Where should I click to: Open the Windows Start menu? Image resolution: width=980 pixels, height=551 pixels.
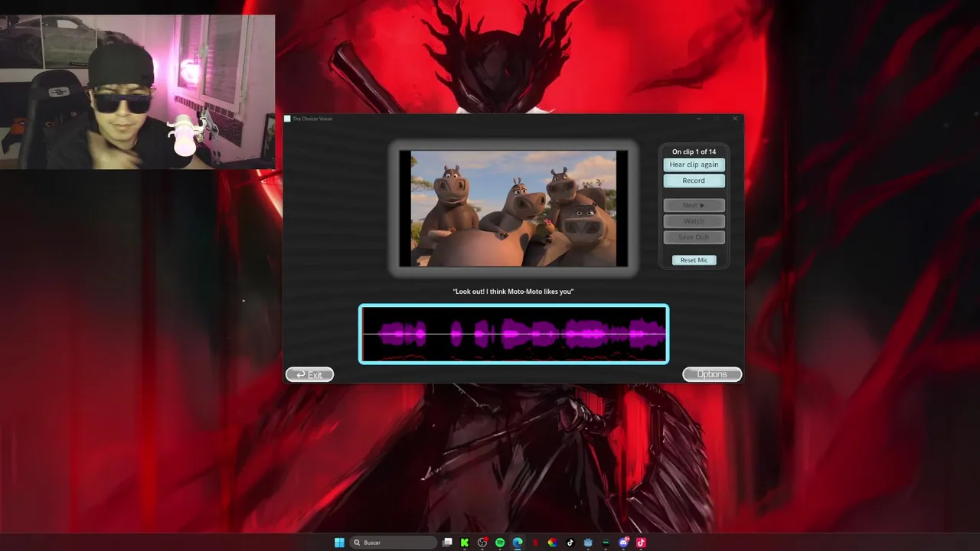[339, 543]
